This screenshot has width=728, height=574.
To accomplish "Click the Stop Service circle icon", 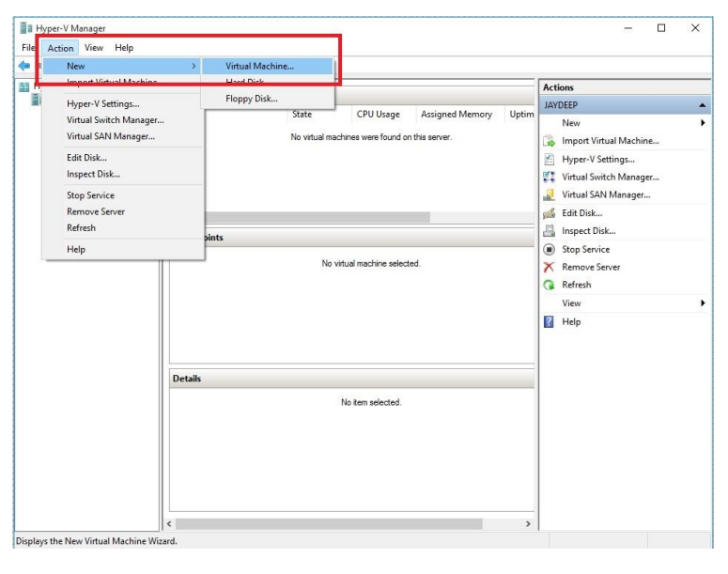I will pyautogui.click(x=550, y=249).
